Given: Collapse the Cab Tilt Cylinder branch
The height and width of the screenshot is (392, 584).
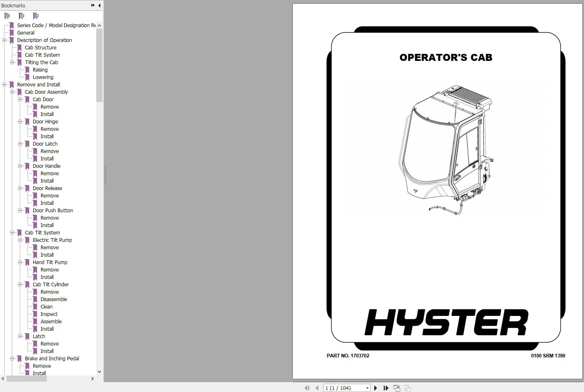Looking at the screenshot, I should coord(20,284).
